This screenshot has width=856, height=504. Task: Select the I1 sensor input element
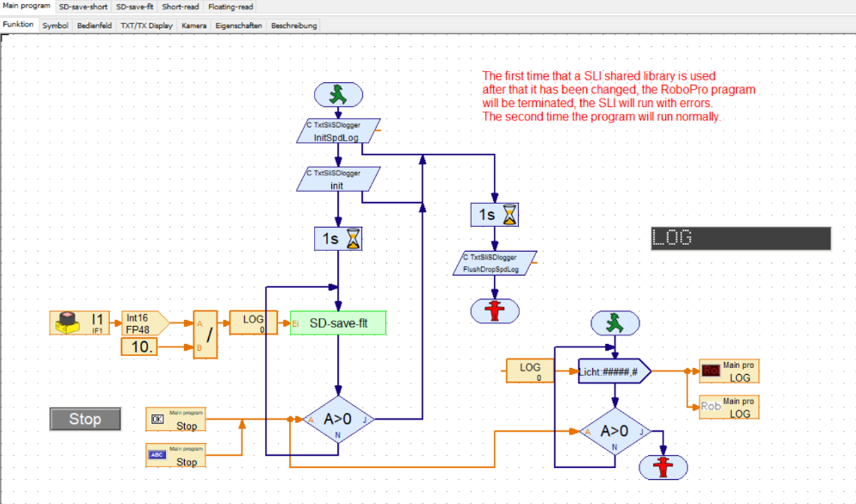(x=79, y=323)
